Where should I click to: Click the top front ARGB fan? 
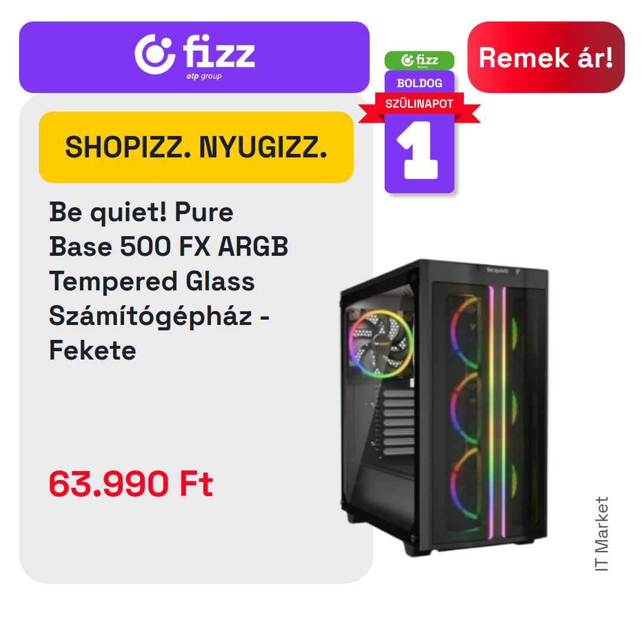(x=466, y=333)
